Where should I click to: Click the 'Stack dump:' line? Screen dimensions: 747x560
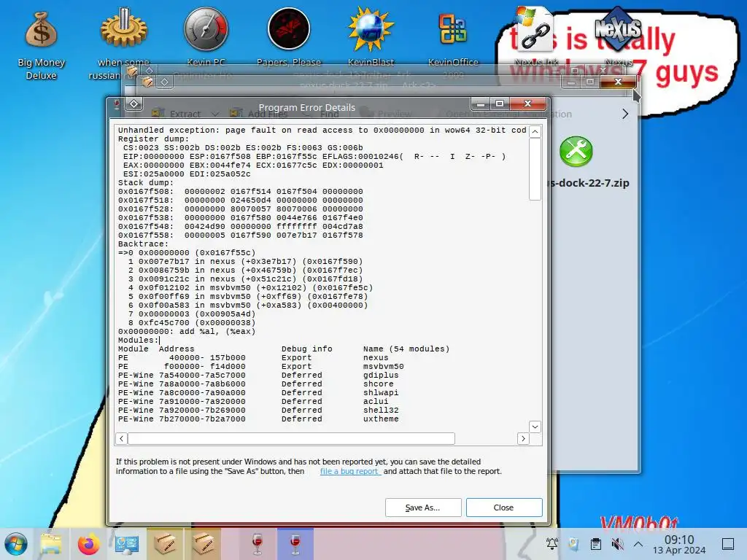tap(146, 183)
